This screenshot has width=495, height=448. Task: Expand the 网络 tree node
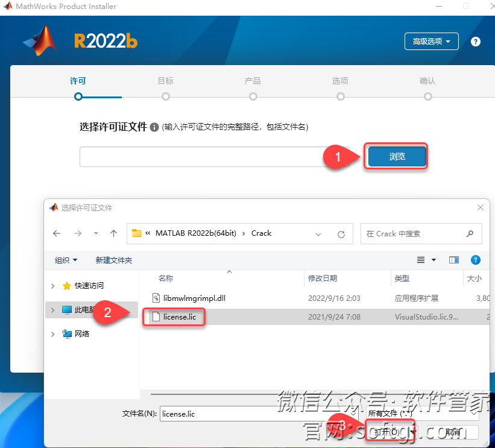(52, 334)
